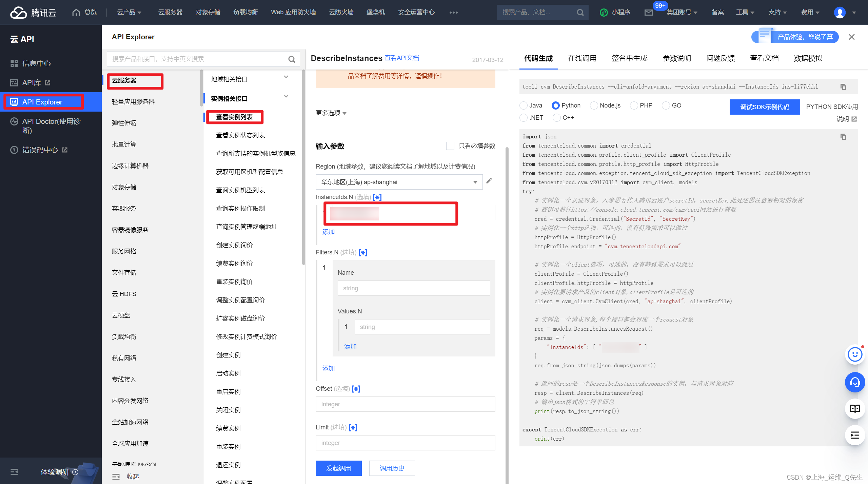
Task: Open 查看API文档 link
Action: pyautogui.click(x=402, y=58)
